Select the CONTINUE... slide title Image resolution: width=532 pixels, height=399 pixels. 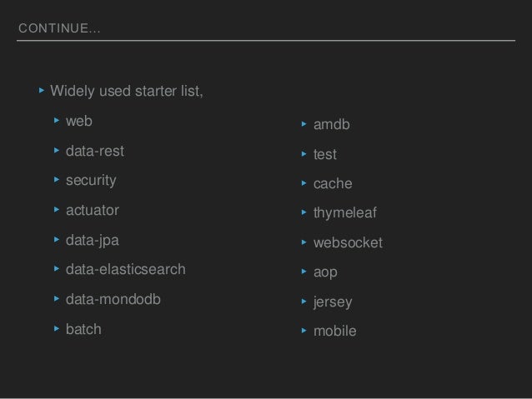click(x=59, y=28)
